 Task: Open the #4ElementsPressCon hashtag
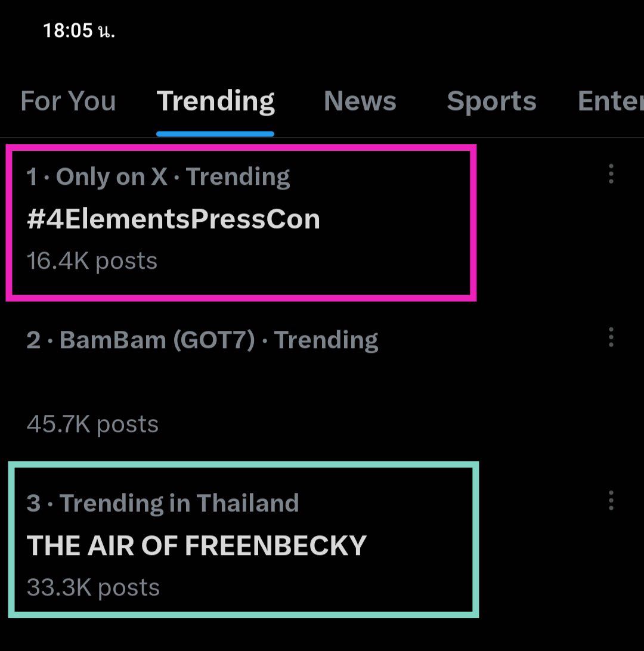point(174,219)
